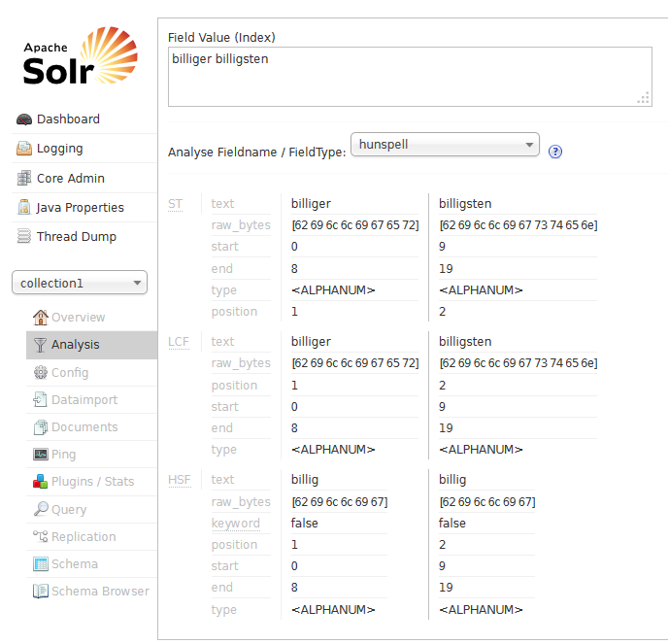668x644 pixels.
Task: Click the Query magnifier icon
Action: coord(40,509)
